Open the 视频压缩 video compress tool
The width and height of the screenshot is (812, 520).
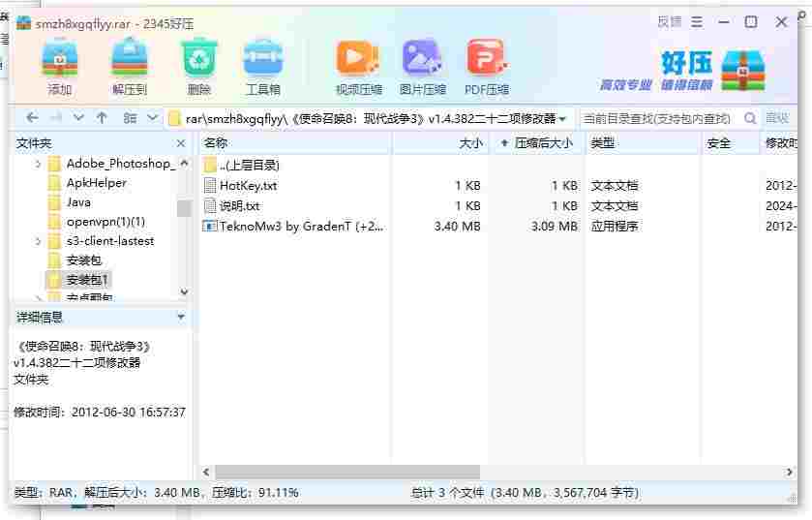(x=358, y=58)
